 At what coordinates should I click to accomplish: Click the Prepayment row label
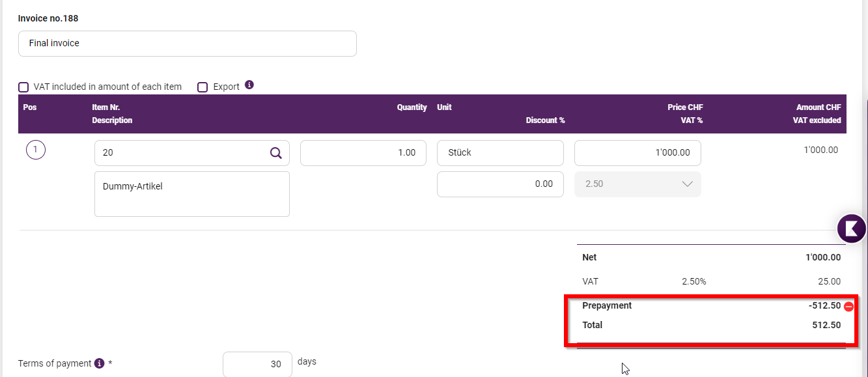[x=607, y=305]
